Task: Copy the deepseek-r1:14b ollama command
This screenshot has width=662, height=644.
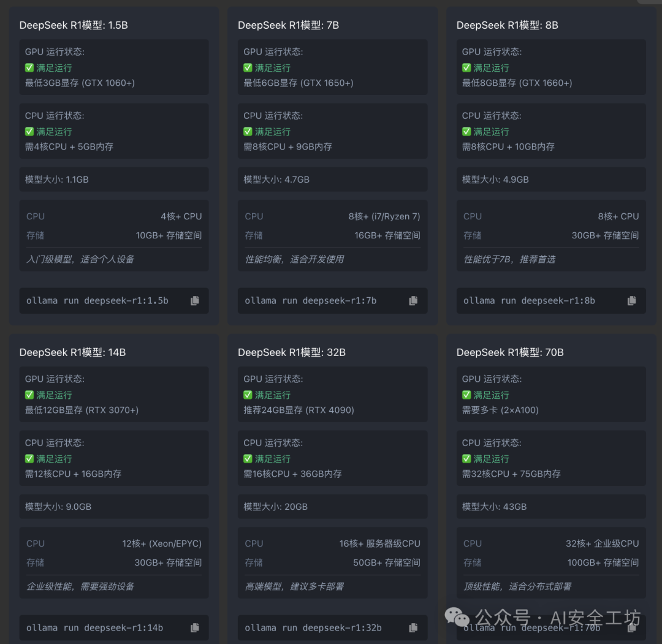Action: 195,627
